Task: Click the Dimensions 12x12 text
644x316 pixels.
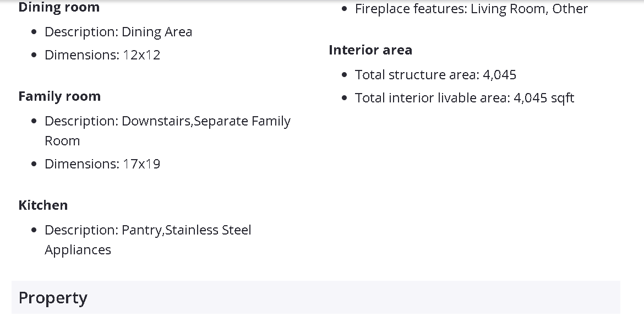Action: point(102,55)
